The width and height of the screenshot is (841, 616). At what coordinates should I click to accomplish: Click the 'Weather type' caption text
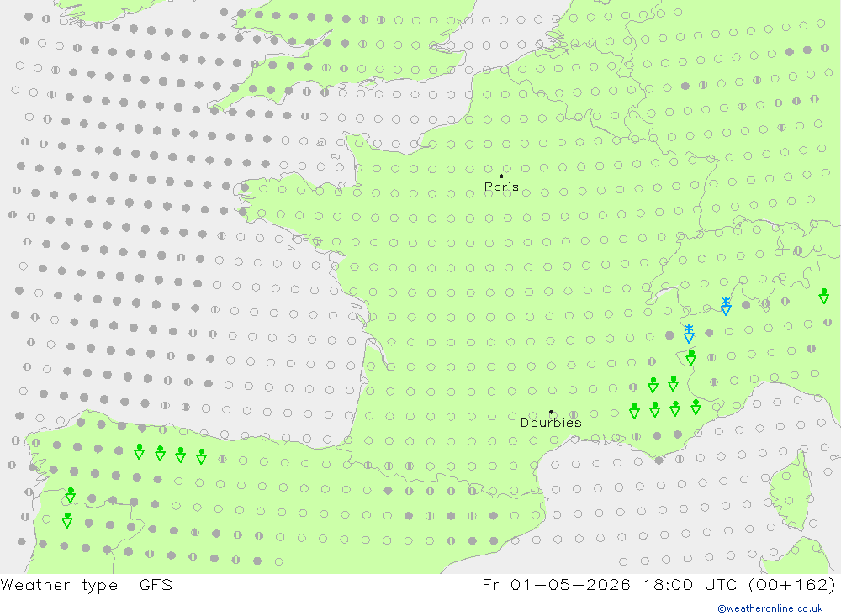(59, 585)
